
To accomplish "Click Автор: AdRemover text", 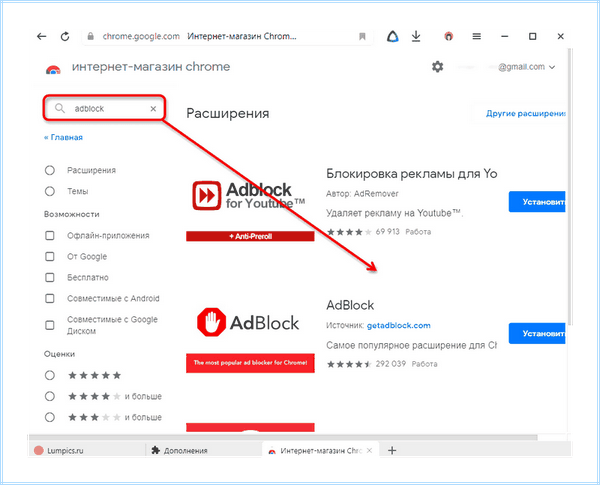I will coord(362,194).
